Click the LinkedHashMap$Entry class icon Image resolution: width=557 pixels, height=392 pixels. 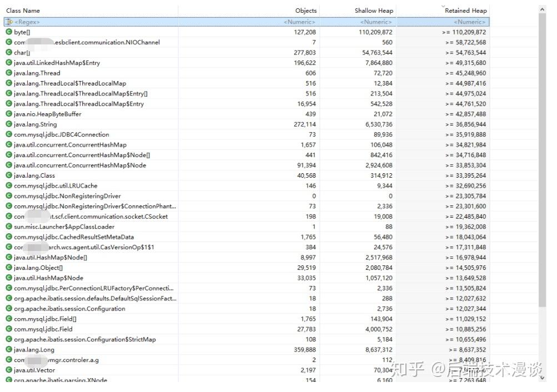pos(9,63)
